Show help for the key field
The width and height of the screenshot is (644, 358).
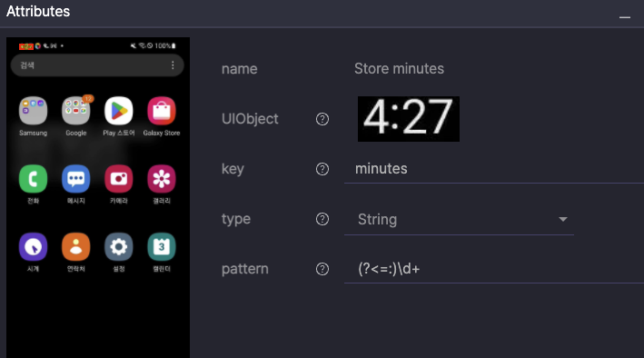click(322, 169)
